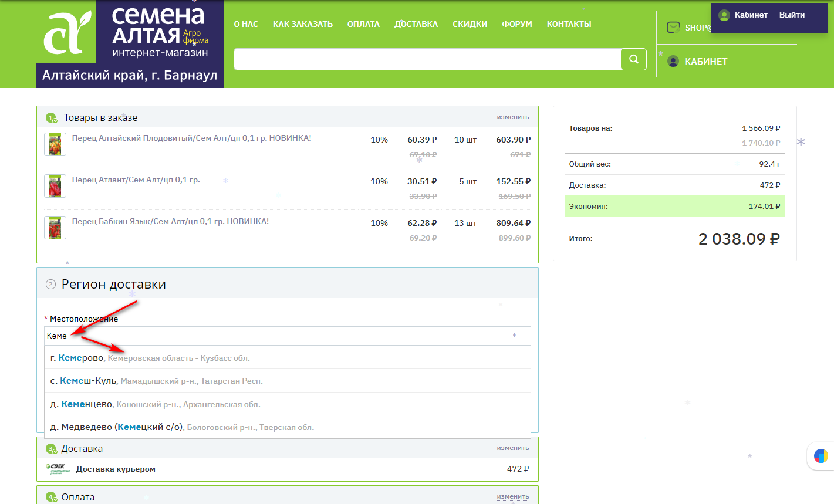This screenshot has height=504, width=834.
Task: Click the SHOP email envelope icon
Action: coord(673,28)
